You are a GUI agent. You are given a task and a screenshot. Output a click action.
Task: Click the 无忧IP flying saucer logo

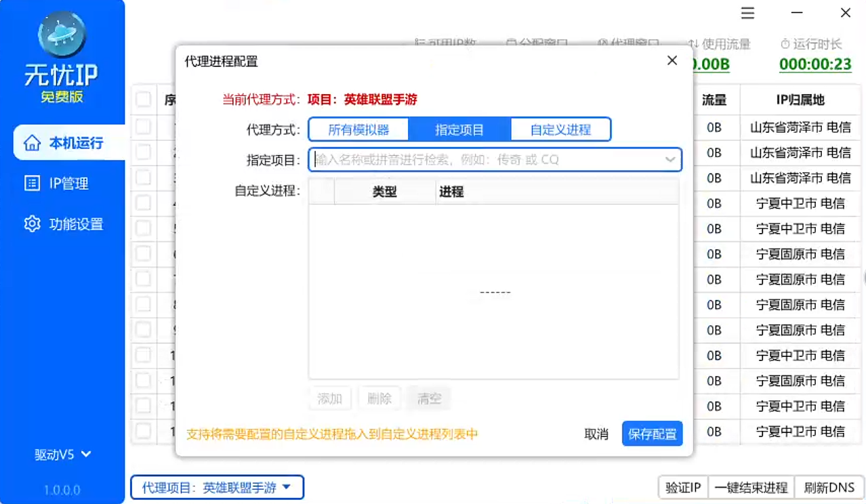pos(62,33)
